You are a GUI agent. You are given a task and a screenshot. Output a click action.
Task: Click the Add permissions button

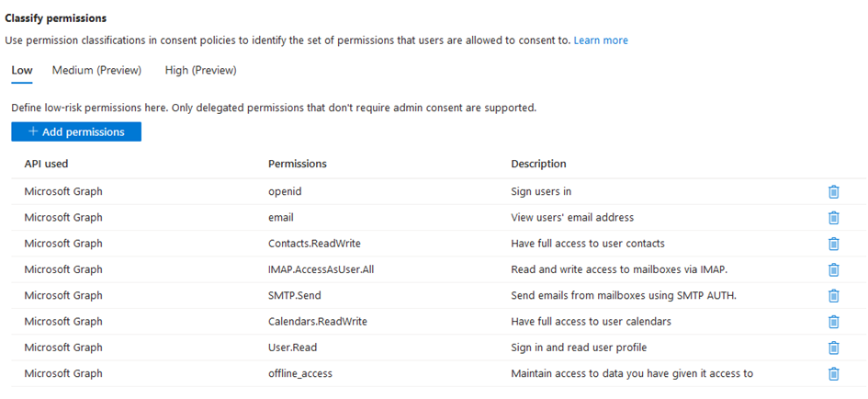[x=76, y=131]
